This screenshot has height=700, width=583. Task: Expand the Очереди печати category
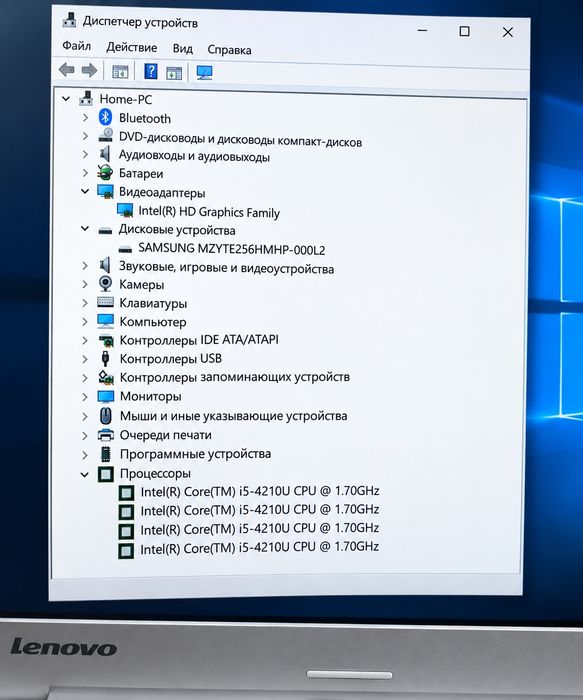click(x=85, y=435)
